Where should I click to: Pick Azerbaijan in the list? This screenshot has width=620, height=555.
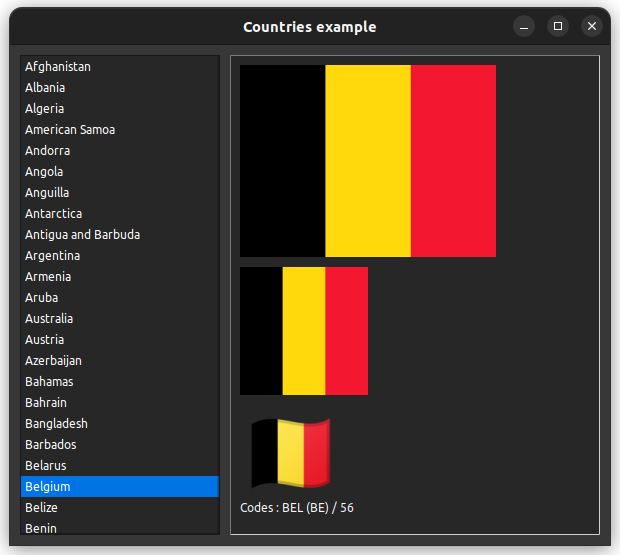pos(54,361)
